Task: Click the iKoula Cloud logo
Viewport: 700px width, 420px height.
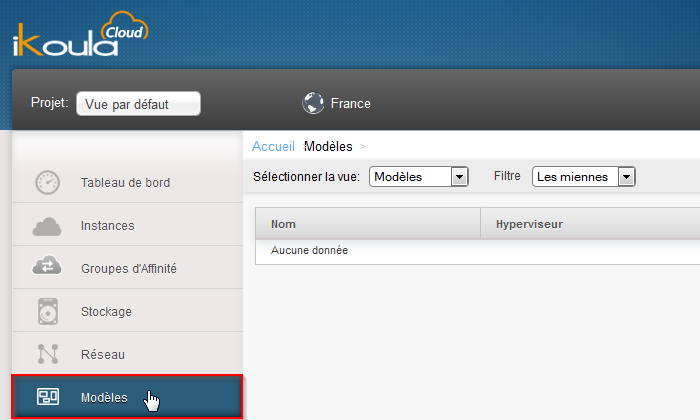Action: (x=80, y=34)
